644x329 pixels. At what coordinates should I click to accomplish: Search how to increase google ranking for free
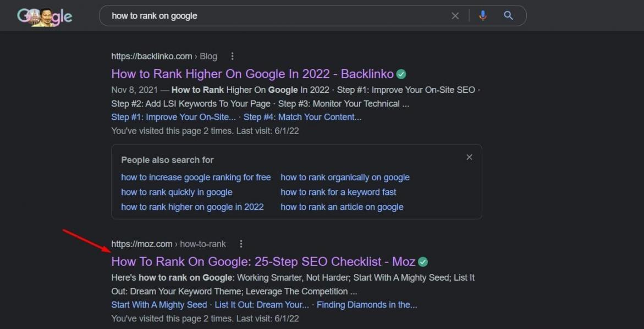[196, 177]
